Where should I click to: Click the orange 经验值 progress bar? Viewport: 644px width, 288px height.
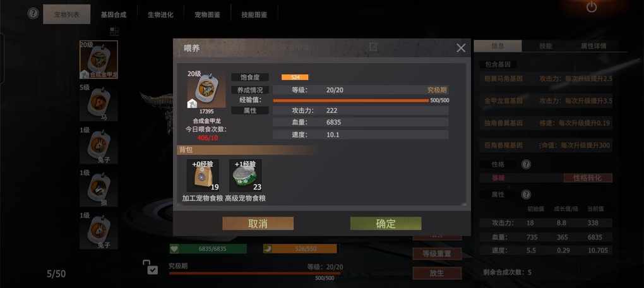(351, 100)
